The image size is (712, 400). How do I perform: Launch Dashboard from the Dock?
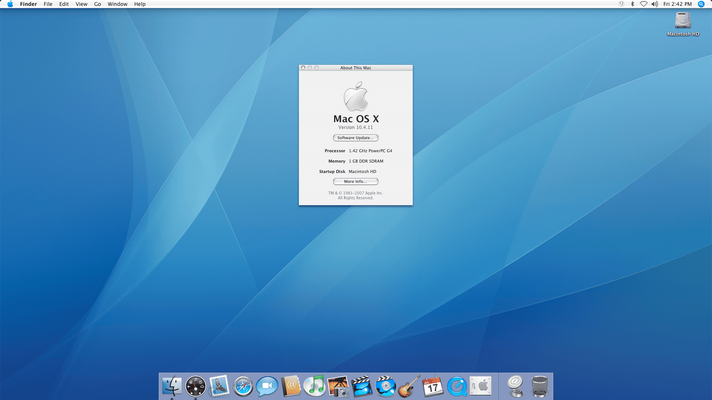click(x=196, y=386)
